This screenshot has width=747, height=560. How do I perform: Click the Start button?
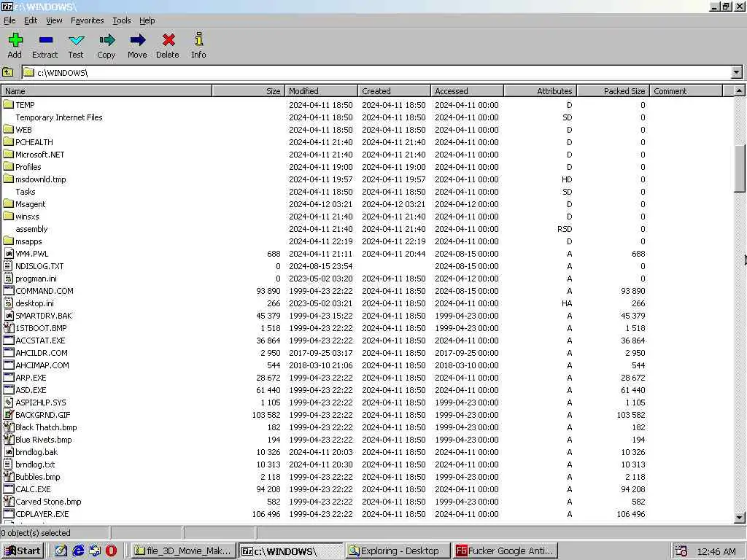tap(23, 551)
